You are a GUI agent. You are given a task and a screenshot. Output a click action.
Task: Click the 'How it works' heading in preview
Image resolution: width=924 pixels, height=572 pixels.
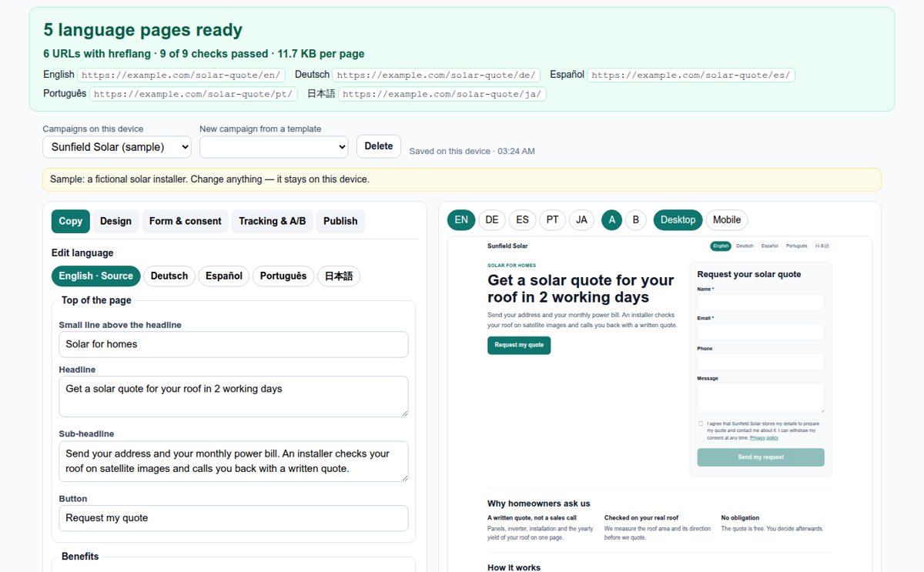(514, 568)
